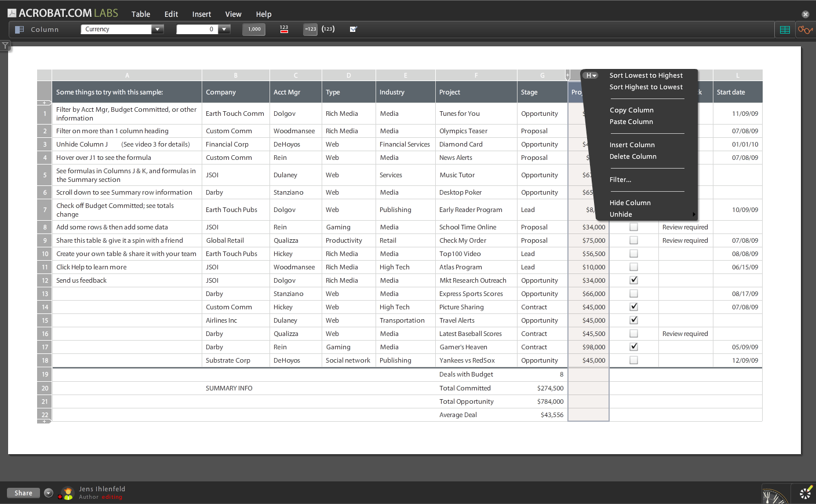The image size is (816, 504).
Task: Uncheck Budget Committed for Gamer's Heaven row
Action: [x=633, y=346]
